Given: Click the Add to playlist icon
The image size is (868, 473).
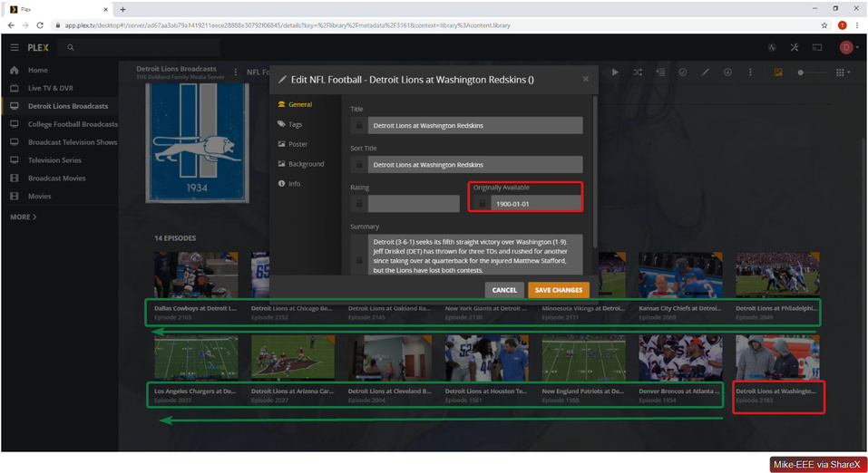Looking at the screenshot, I should click(660, 72).
